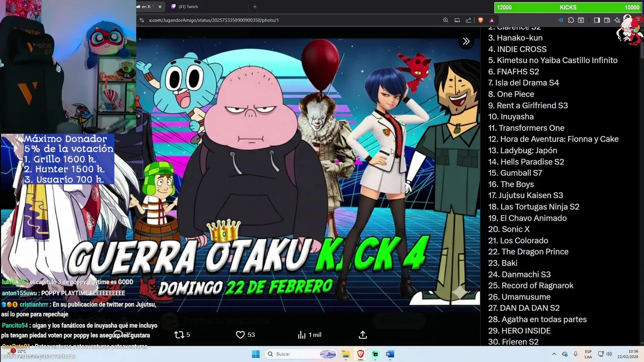Click list entry '7. Isla del Drama S4'
This screenshot has height=362, width=644.
pyautogui.click(x=524, y=82)
